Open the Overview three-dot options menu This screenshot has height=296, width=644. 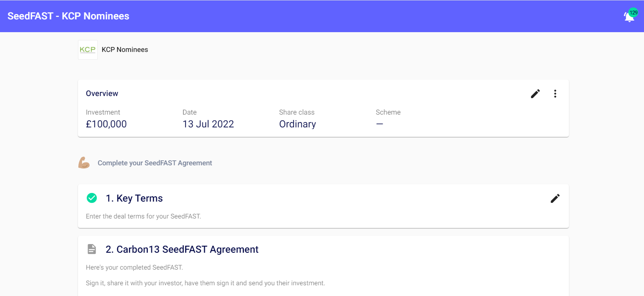tap(555, 94)
